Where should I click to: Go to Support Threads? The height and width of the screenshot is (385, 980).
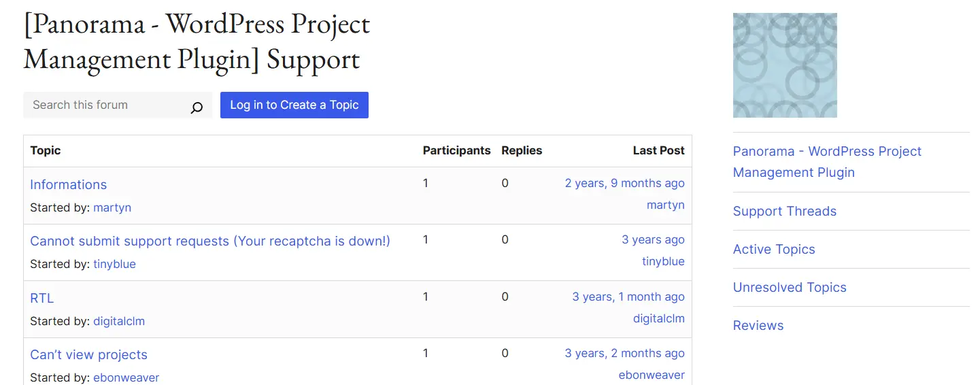pyautogui.click(x=785, y=211)
